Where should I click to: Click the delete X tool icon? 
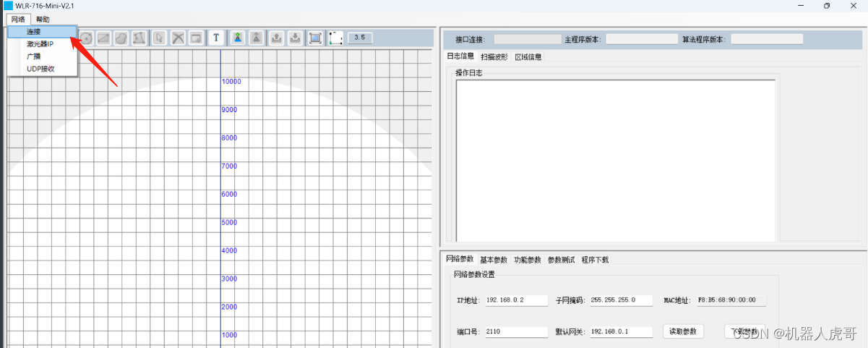point(179,38)
